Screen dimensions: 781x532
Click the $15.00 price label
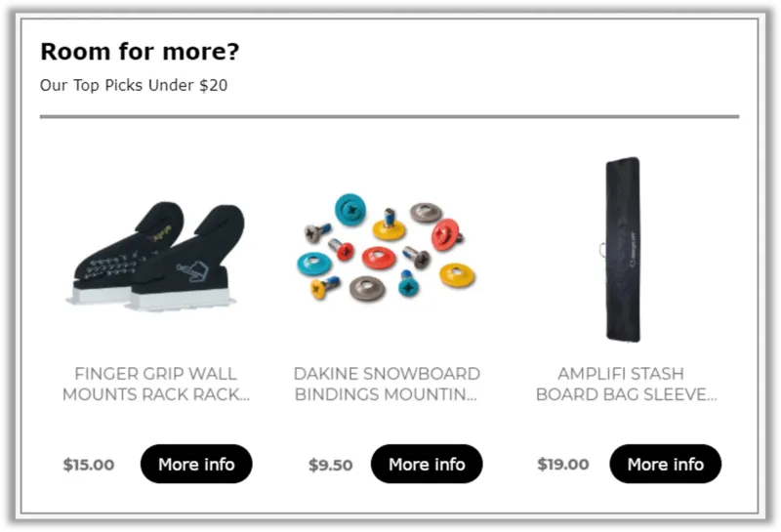[x=89, y=465]
